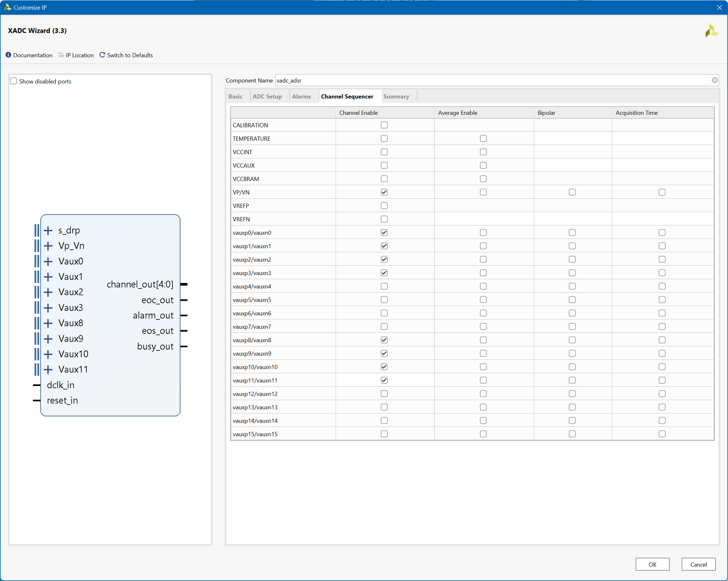Click OK to confirm IP settings

(652, 564)
